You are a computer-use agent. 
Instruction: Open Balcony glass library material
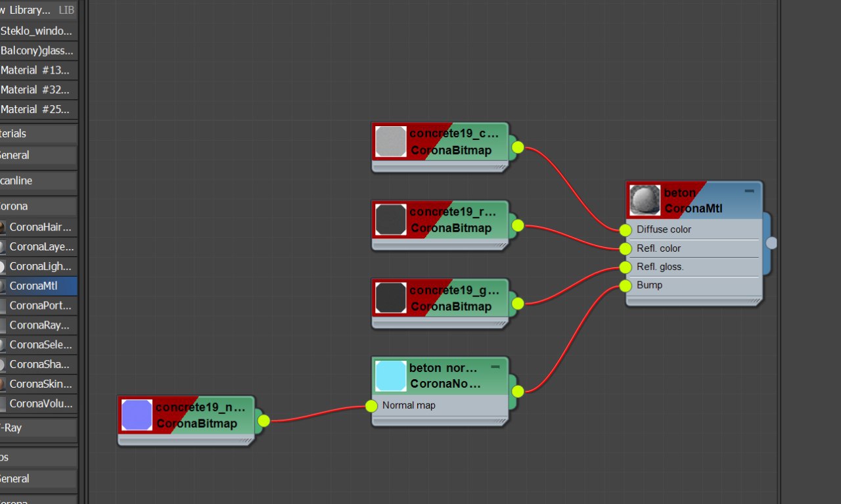pos(38,51)
